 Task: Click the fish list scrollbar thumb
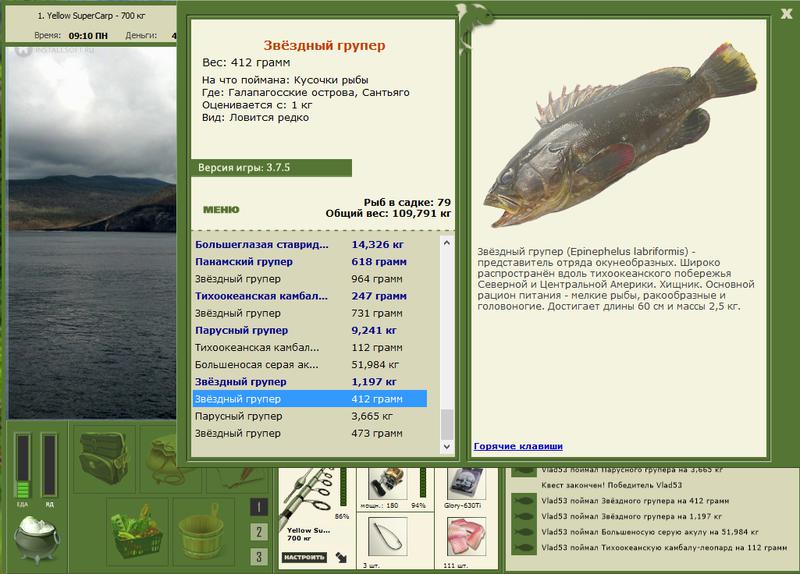coord(446,424)
